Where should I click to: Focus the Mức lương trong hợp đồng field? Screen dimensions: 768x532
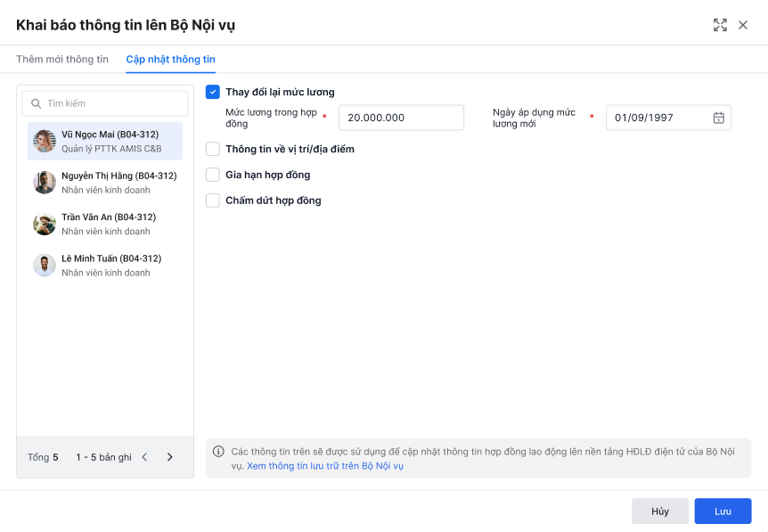[x=401, y=118]
